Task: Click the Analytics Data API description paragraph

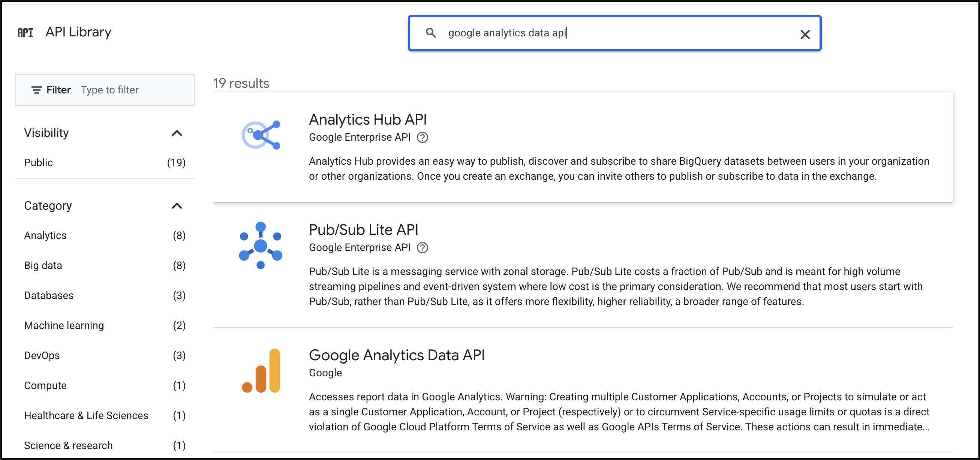Action: (x=619, y=412)
